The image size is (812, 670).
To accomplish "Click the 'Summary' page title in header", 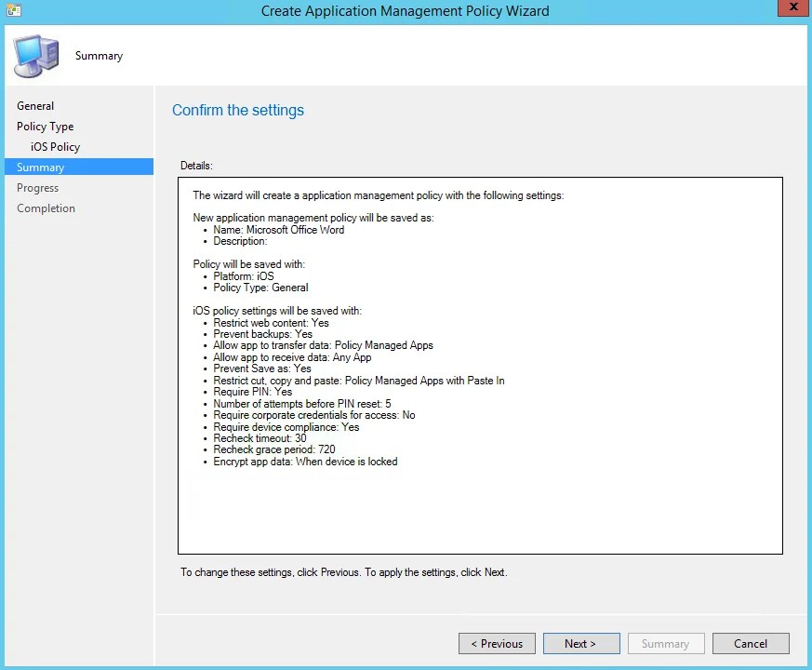I will [99, 56].
